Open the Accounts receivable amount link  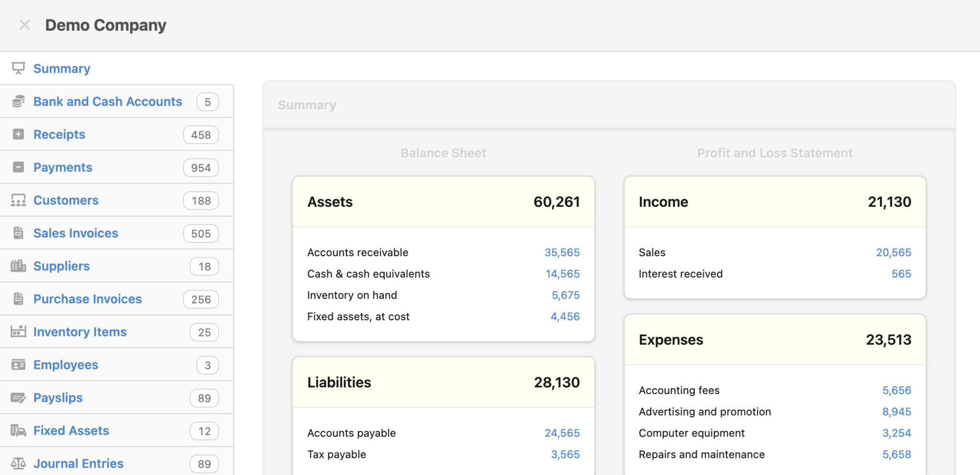[x=562, y=252]
